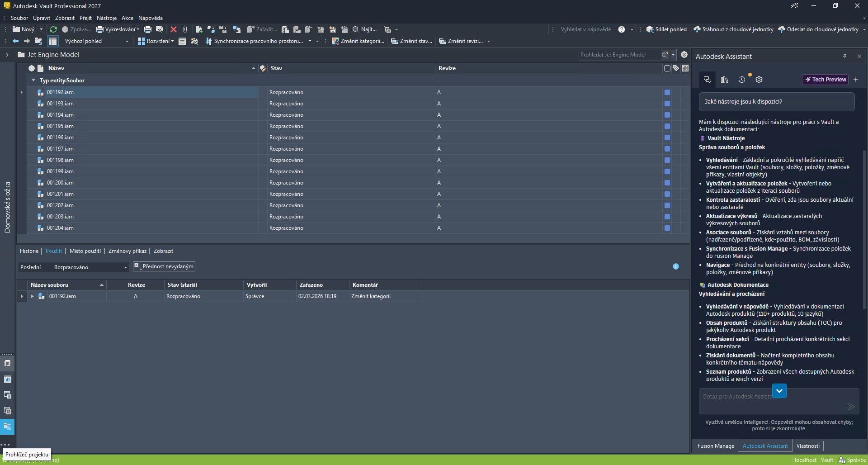Toggle 'Přednost nevydaným' option
Viewport: 868px width, 465px height.
pyautogui.click(x=164, y=267)
